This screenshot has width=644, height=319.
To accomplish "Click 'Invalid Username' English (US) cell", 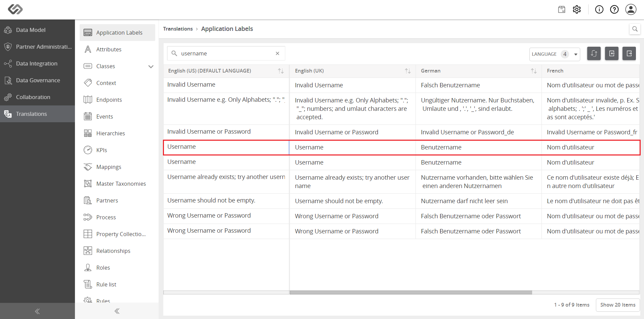I will [x=226, y=85].
